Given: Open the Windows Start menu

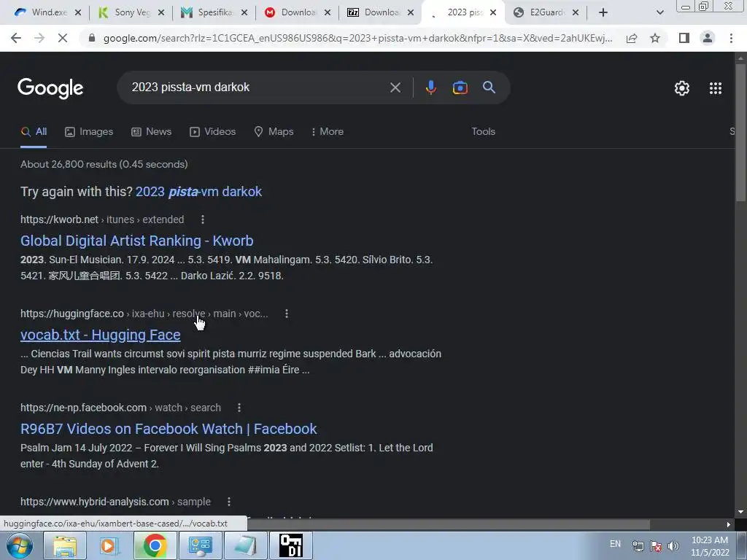Looking at the screenshot, I should [20, 545].
